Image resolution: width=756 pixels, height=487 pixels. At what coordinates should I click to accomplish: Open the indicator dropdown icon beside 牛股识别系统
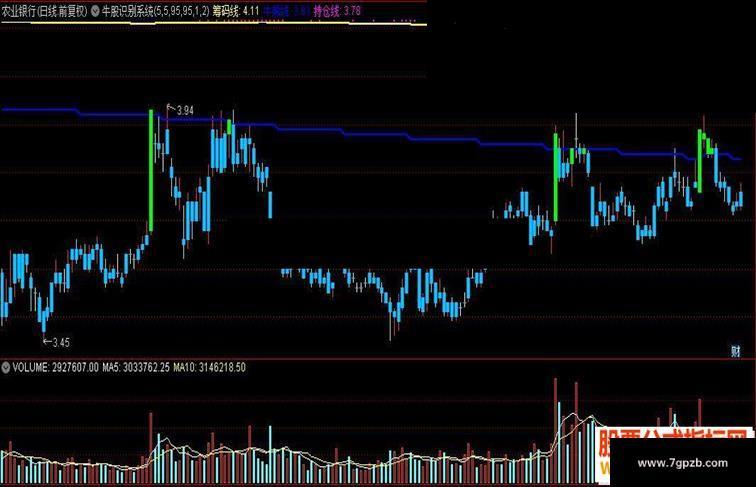(94, 11)
